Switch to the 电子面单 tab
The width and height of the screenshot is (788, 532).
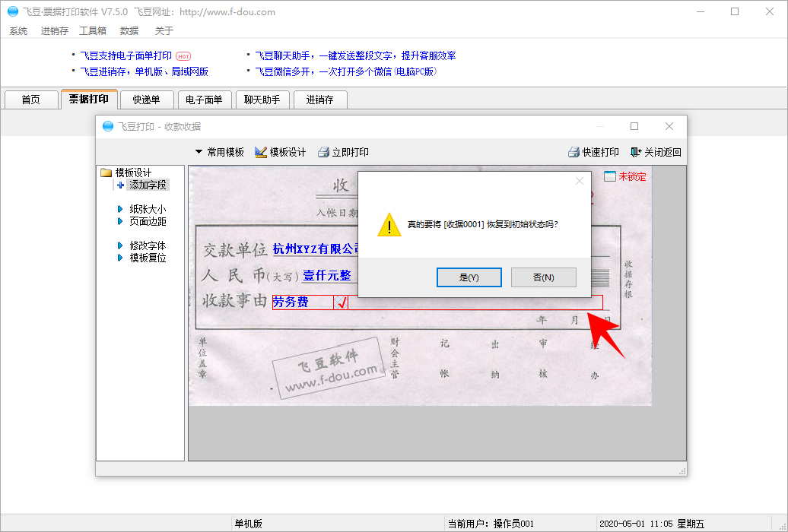click(204, 100)
